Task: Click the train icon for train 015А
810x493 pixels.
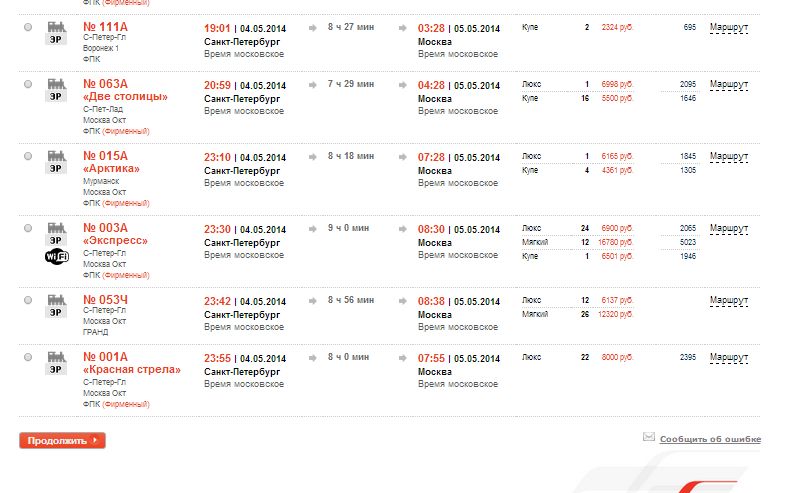Action: point(56,155)
